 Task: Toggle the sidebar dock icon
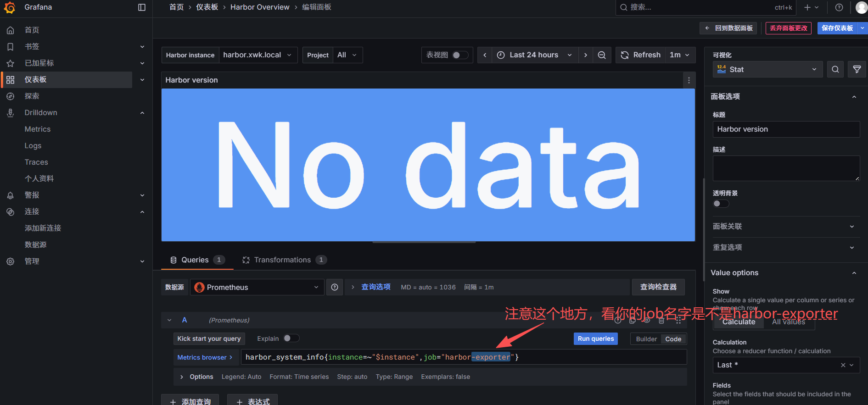[142, 7]
